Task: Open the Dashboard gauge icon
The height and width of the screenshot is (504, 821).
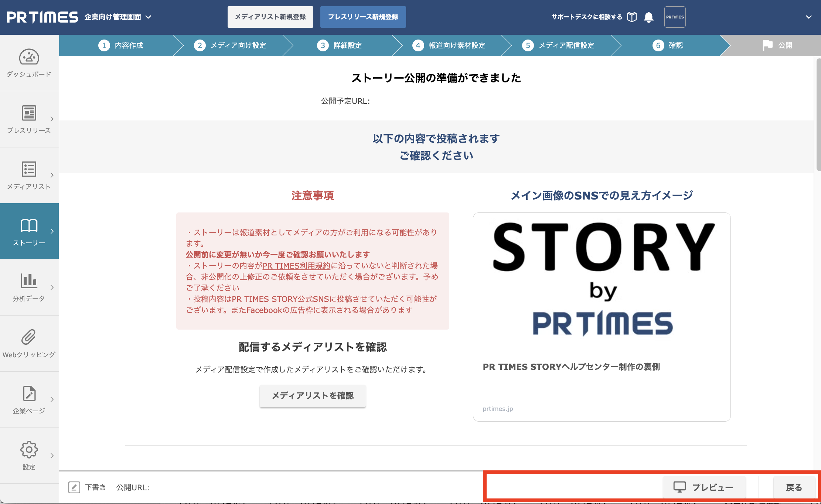Action: 29,57
